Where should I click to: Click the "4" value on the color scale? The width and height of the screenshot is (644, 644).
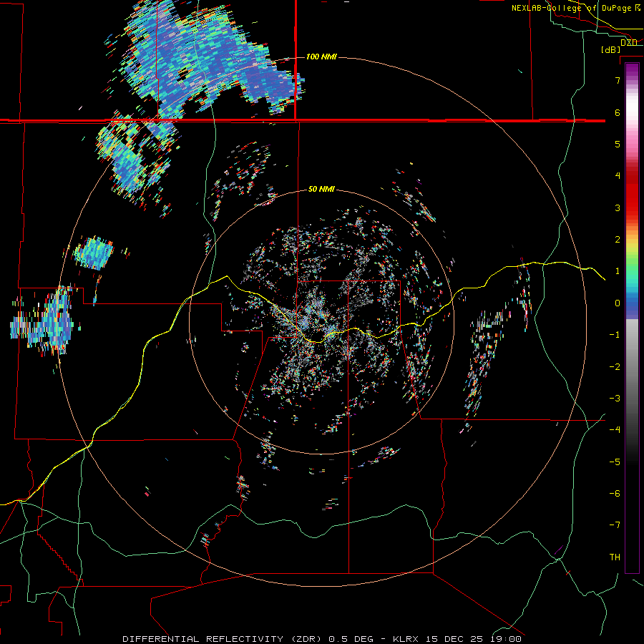coord(618,176)
